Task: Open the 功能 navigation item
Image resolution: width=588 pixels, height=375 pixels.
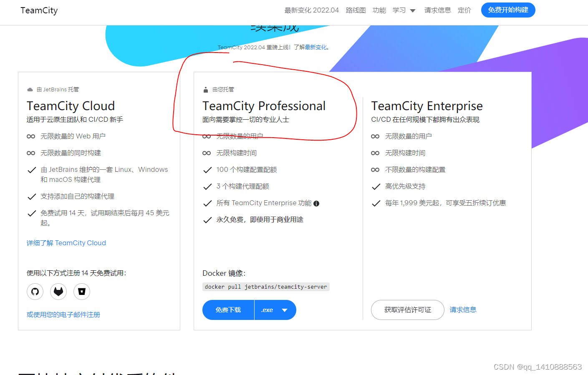Action: 379,10
